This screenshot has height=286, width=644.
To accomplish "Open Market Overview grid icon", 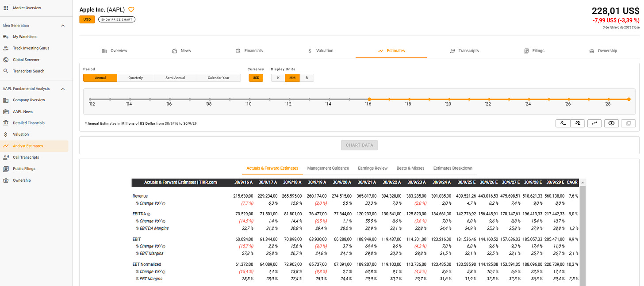I will coord(5,8).
